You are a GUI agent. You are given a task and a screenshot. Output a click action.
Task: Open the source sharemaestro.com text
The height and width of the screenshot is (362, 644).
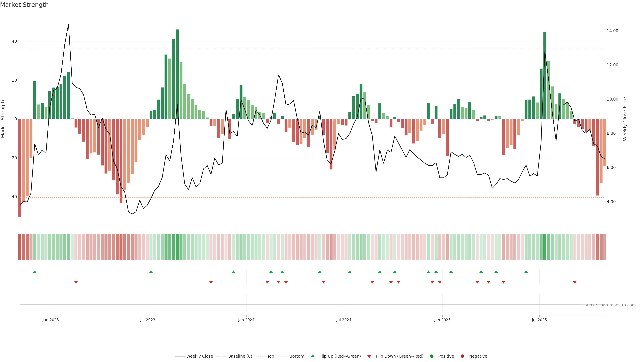(609, 305)
